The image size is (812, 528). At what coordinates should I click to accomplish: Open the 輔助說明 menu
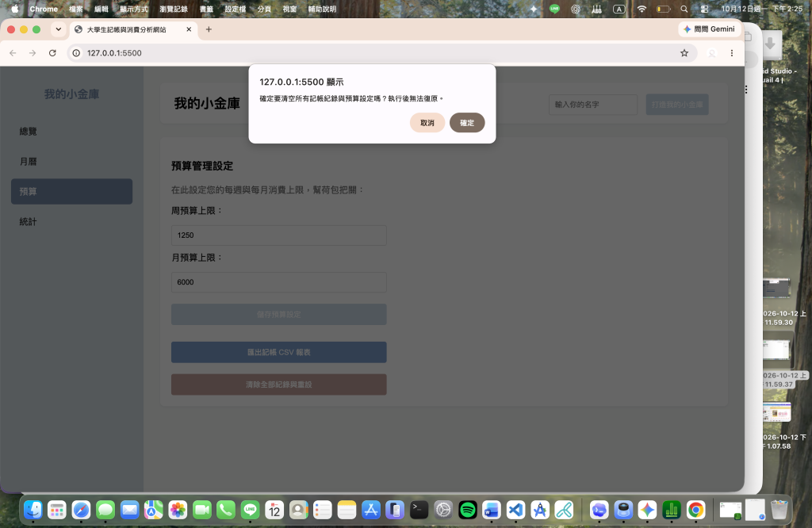tap(322, 9)
